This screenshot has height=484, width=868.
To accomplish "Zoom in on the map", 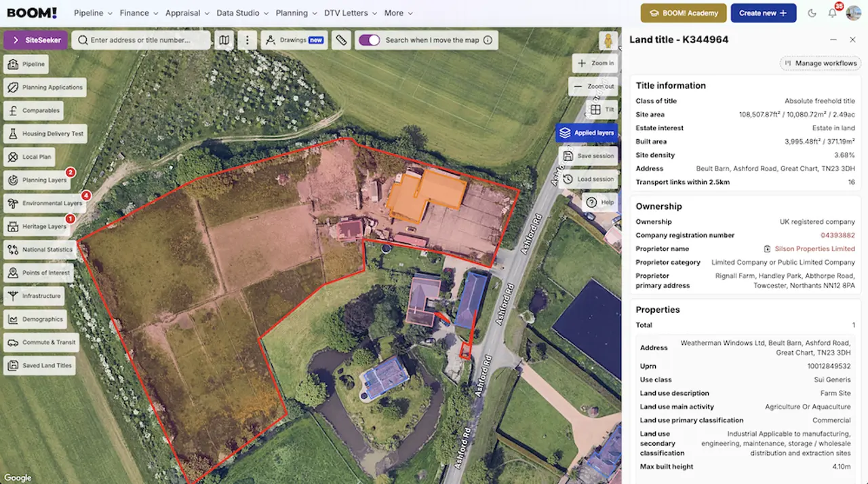I will (595, 63).
